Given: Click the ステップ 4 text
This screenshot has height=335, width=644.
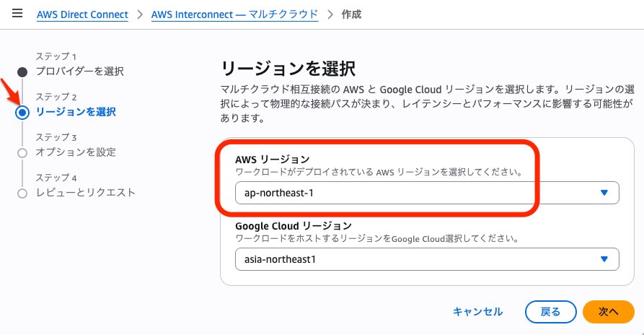Looking at the screenshot, I should (x=56, y=178).
